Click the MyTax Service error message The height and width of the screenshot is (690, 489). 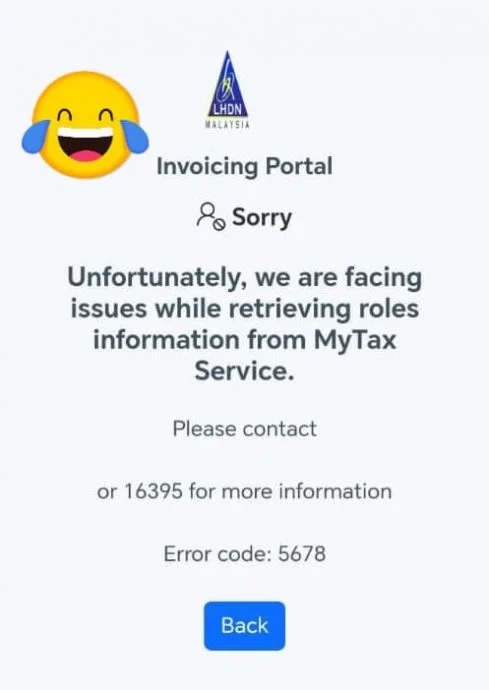(244, 324)
